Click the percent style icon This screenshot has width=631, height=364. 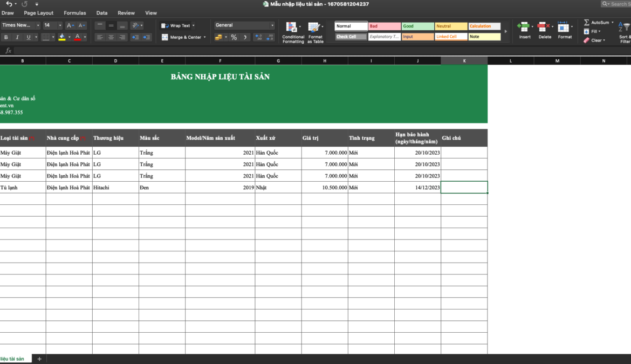pyautogui.click(x=234, y=37)
